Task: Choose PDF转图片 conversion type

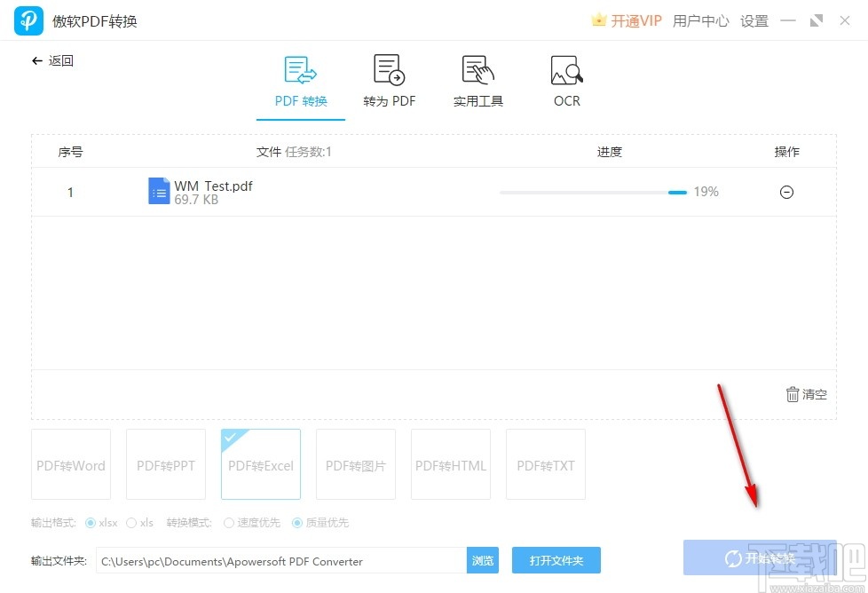Action: point(355,463)
